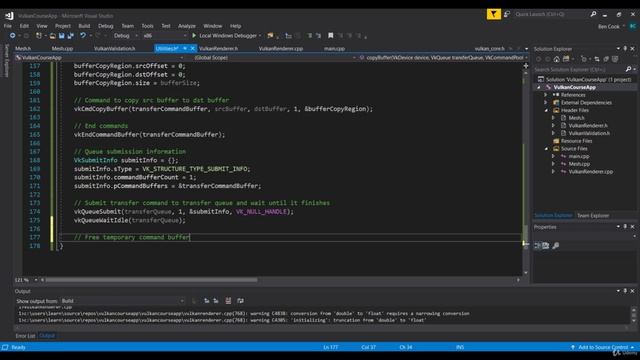
Task: Click the editor horizontal scrollbar
Action: pos(151,280)
